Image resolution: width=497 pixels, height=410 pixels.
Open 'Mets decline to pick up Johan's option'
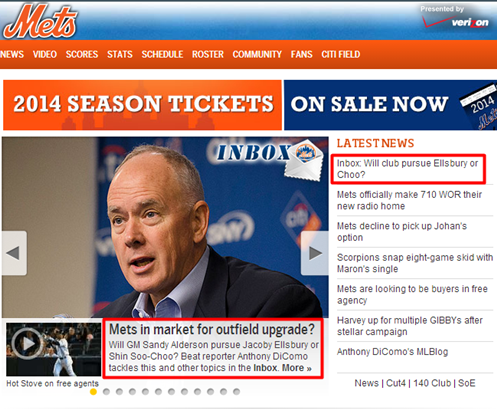(402, 232)
